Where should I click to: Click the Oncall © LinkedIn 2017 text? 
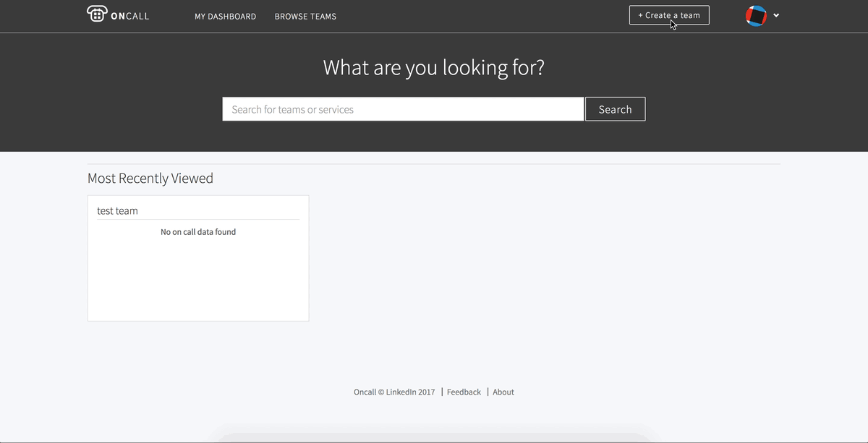point(394,392)
